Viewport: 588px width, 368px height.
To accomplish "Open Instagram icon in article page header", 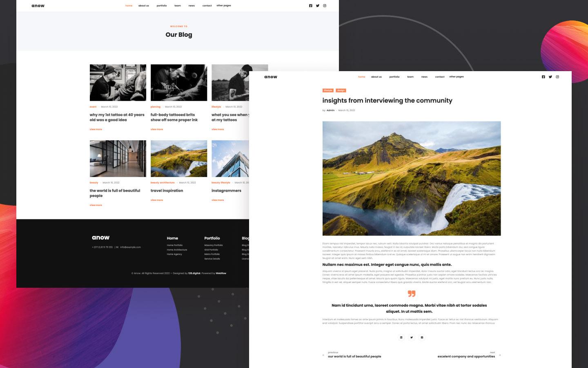I will (557, 77).
